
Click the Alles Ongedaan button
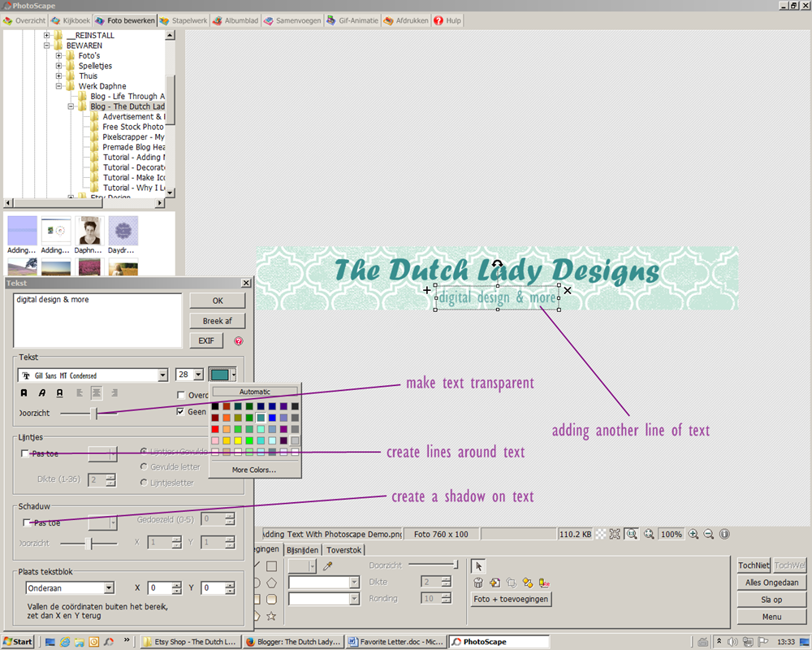point(771,582)
